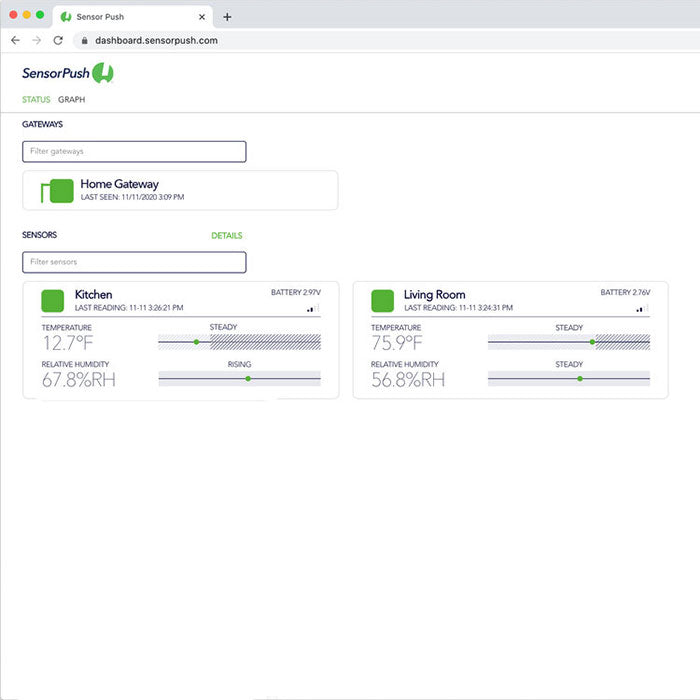Image resolution: width=700 pixels, height=700 pixels.
Task: Click the browser address bar URL
Action: point(156,41)
